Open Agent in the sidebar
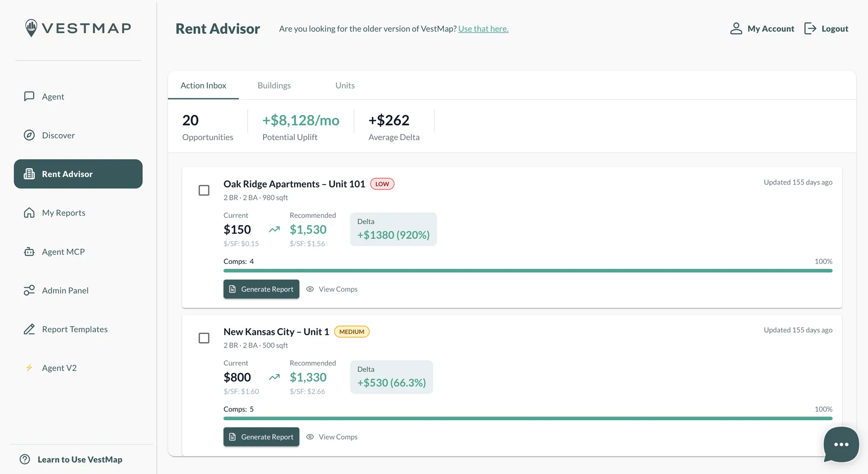 (78, 97)
